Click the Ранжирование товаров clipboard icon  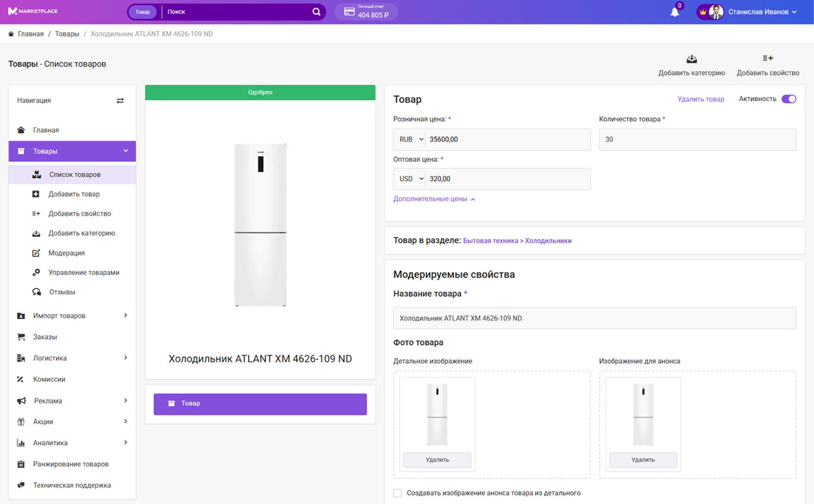[21, 464]
